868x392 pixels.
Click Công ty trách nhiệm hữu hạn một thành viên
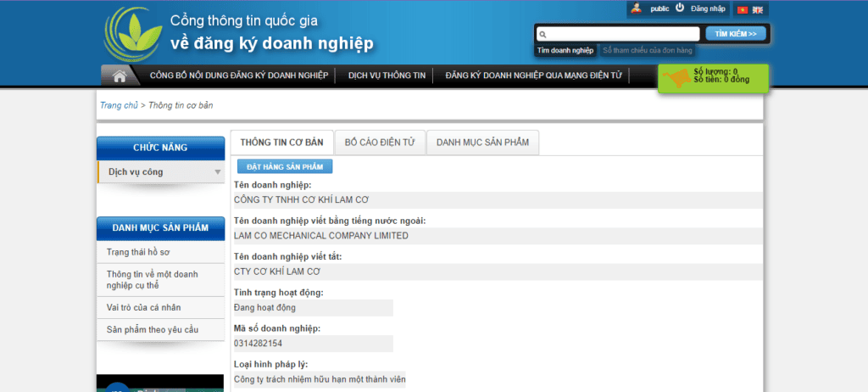[x=320, y=380]
